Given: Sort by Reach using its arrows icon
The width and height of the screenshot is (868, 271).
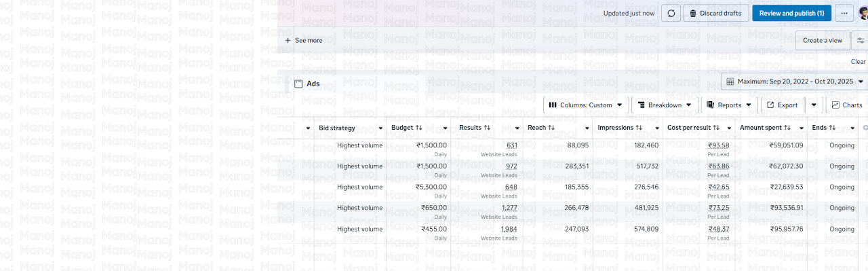Looking at the screenshot, I should (x=551, y=128).
